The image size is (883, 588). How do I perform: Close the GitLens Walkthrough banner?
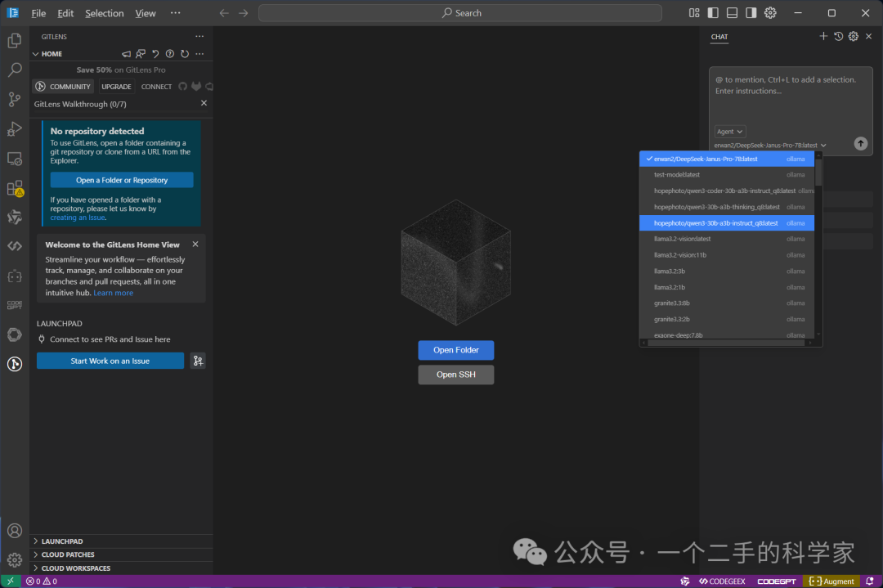pyautogui.click(x=204, y=103)
